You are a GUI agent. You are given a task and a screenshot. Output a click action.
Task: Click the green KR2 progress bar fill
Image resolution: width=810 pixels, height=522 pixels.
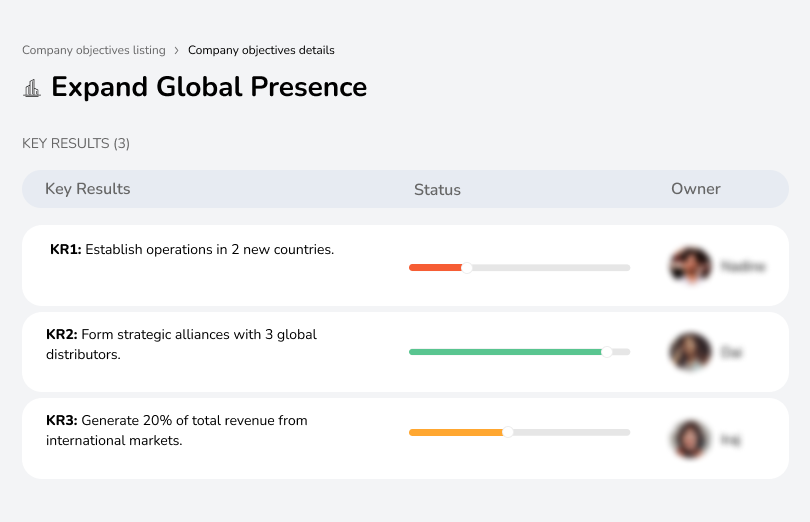(503, 352)
